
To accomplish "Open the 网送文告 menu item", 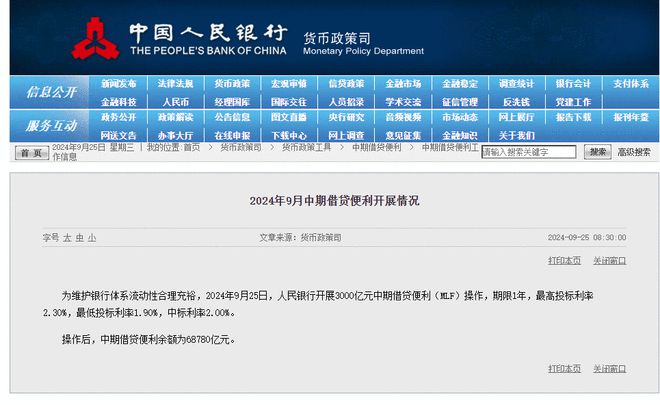I will [x=119, y=136].
